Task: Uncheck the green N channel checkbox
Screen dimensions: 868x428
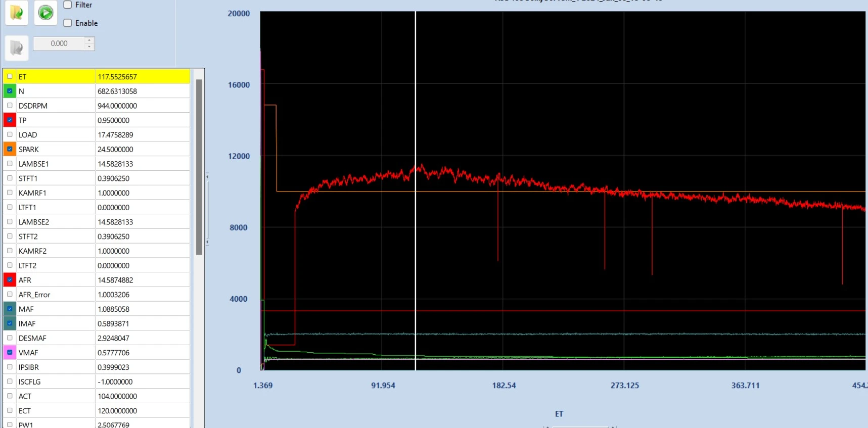Action: click(x=10, y=91)
